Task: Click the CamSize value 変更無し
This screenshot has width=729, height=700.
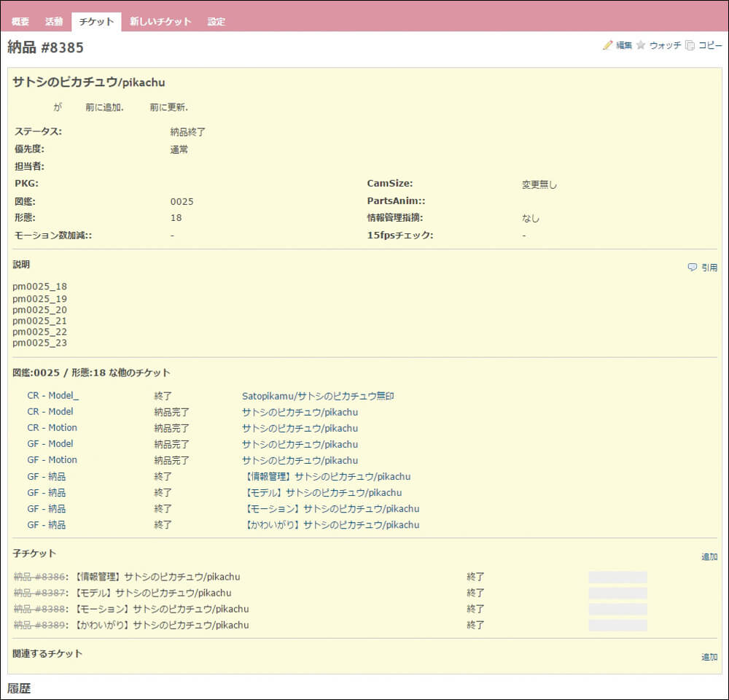Action: (539, 184)
